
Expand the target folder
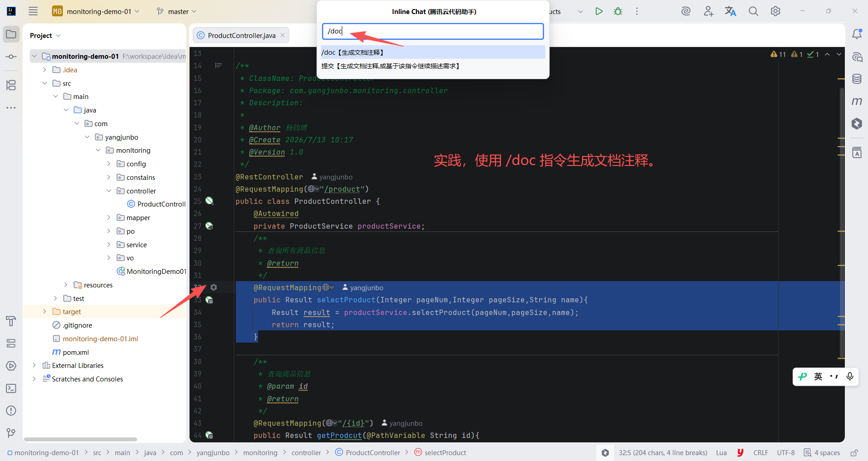pyautogui.click(x=44, y=311)
